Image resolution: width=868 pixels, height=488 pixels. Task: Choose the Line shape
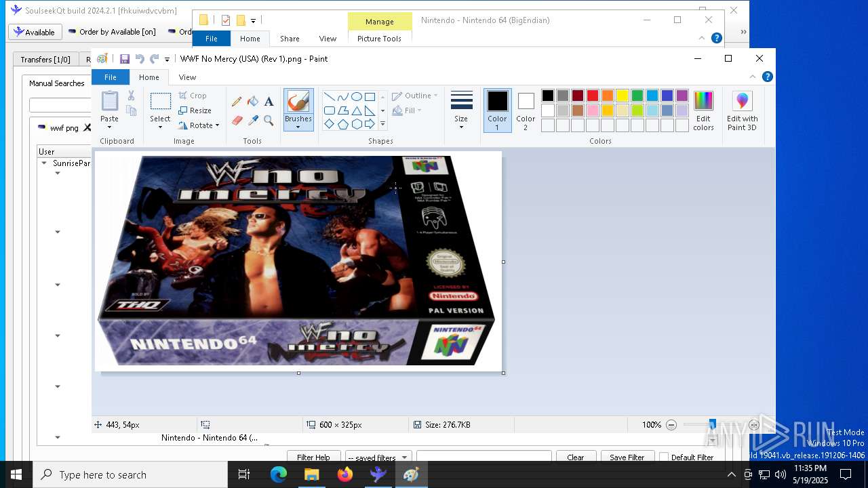[x=329, y=96]
